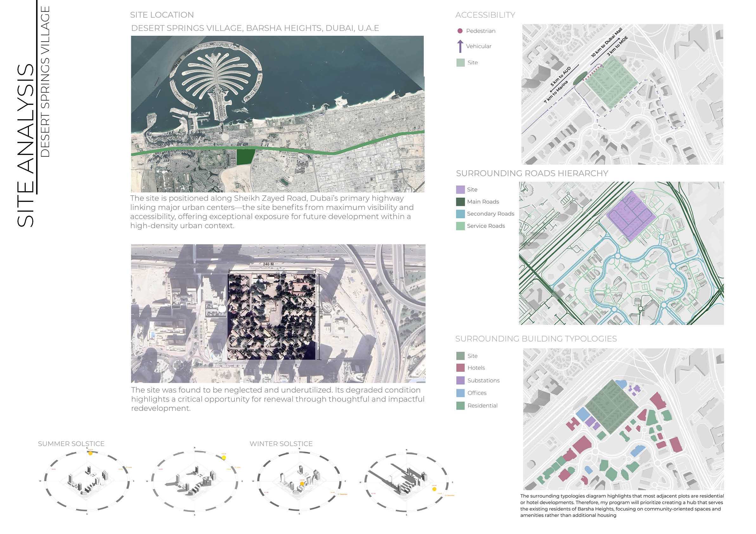The height and width of the screenshot is (534, 756).
Task: Click the 'SURROUNDING ROADS HIERARCHY' heading
Action: [x=532, y=173]
